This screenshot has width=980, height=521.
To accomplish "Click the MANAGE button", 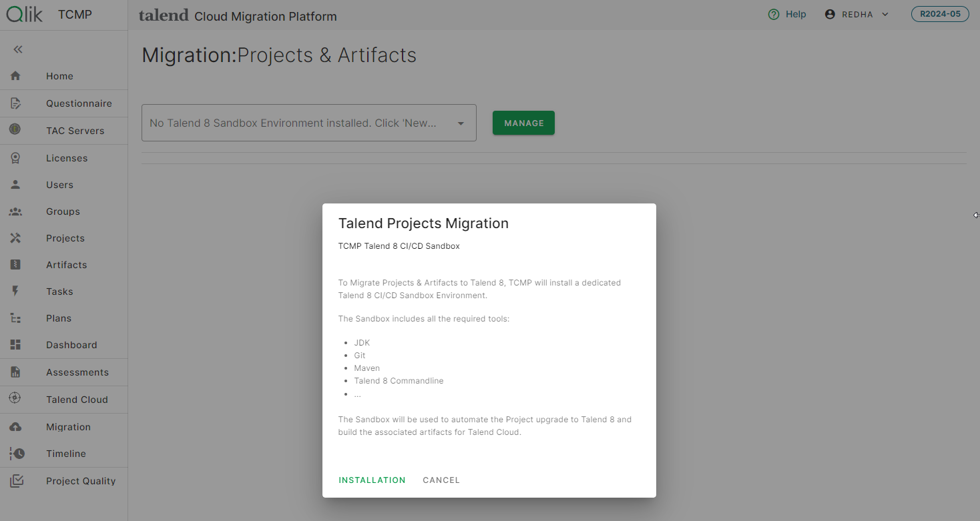I will (523, 123).
